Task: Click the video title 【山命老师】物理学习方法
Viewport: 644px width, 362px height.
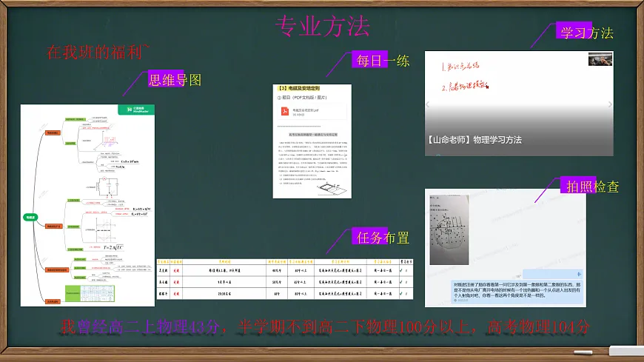Action: coord(474,140)
